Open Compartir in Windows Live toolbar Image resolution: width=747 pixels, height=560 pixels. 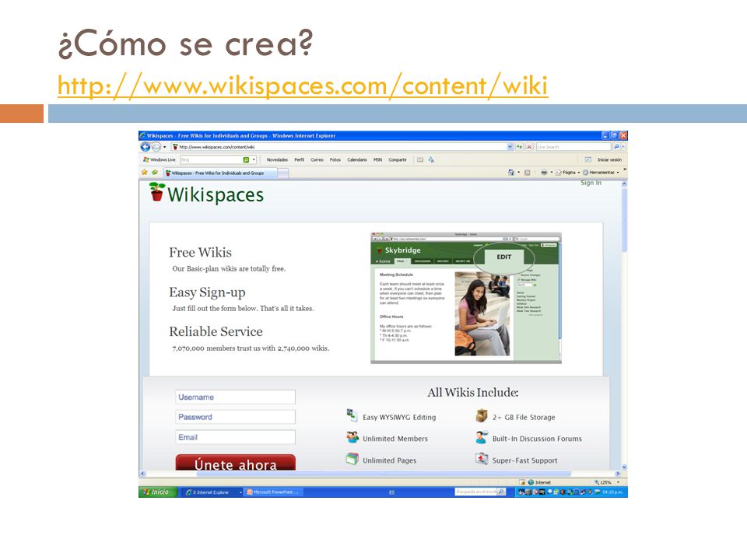[398, 160]
